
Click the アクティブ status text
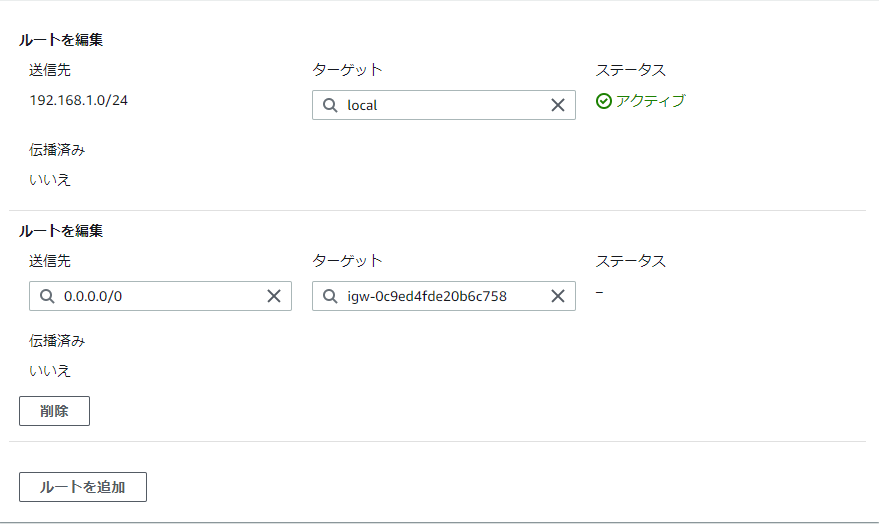(650, 101)
